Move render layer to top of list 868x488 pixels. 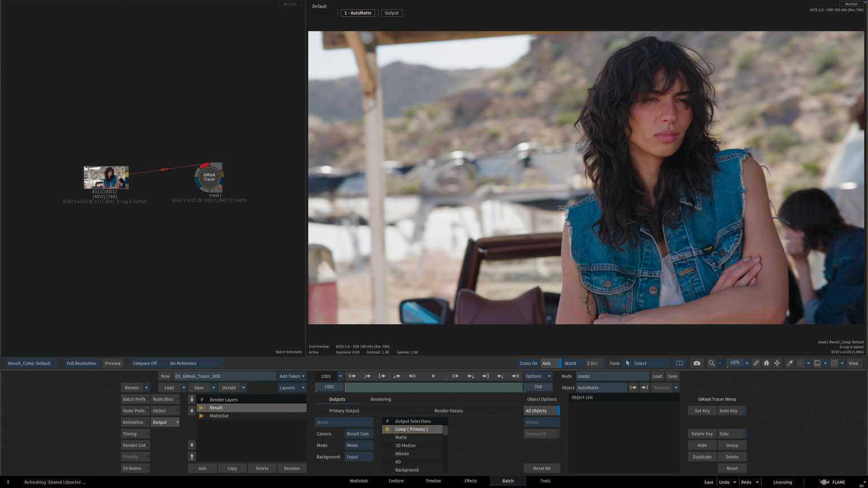click(x=192, y=399)
